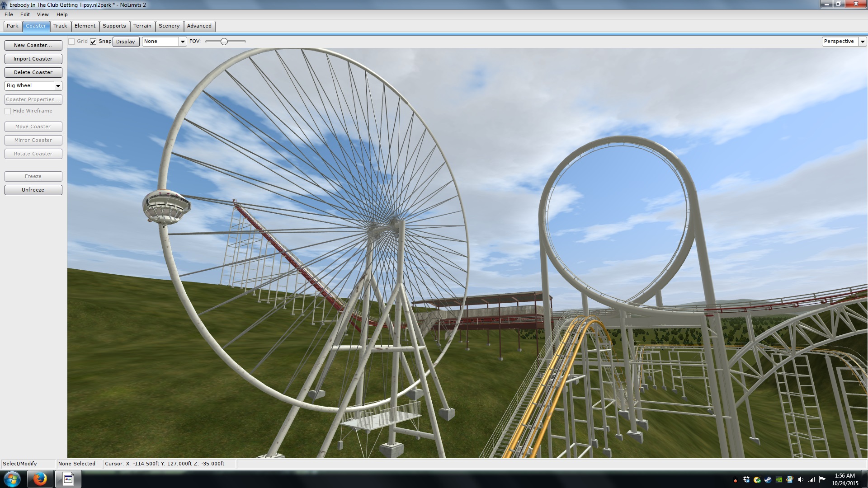Open the Action Center flag icon
The image size is (868, 488).
822,479
